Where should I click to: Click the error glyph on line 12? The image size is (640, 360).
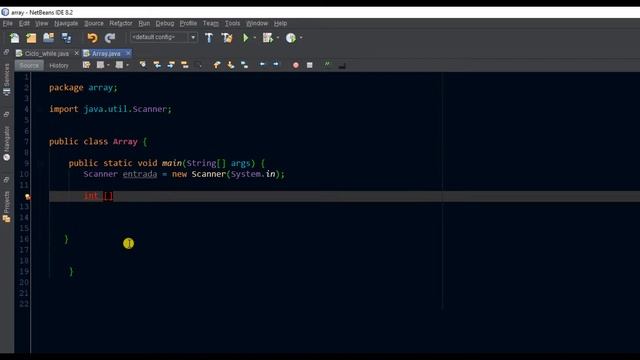(28, 197)
